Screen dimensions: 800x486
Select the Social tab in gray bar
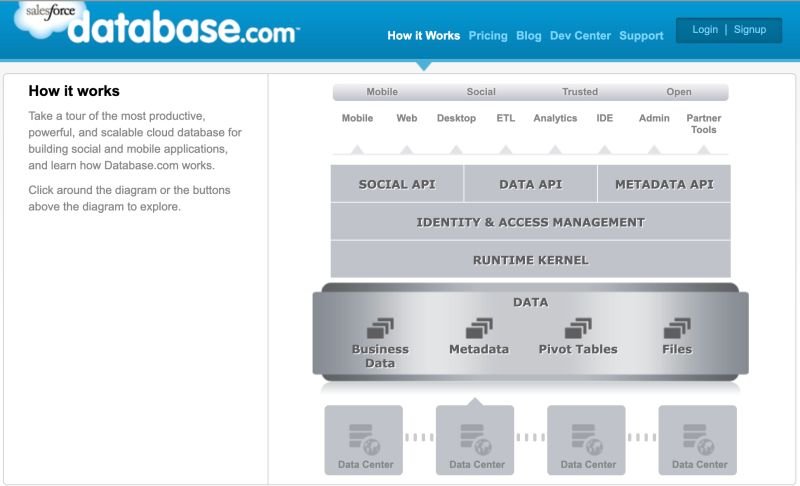click(x=481, y=92)
